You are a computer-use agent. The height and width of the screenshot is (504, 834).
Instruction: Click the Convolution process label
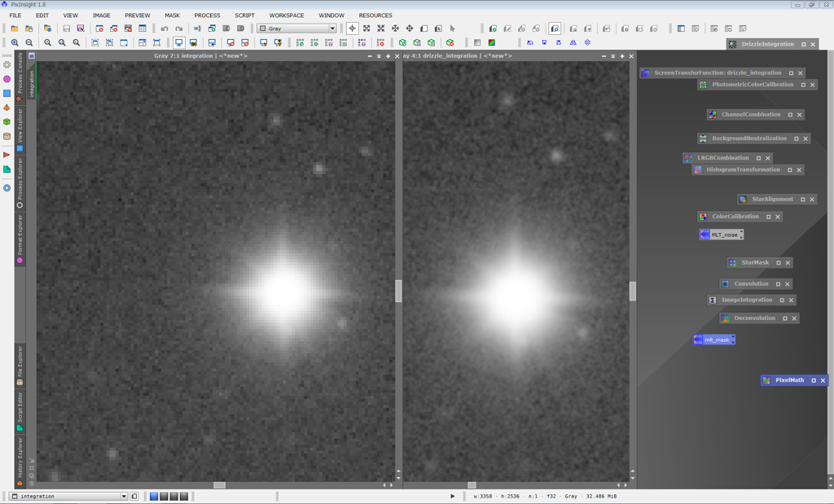751,284
